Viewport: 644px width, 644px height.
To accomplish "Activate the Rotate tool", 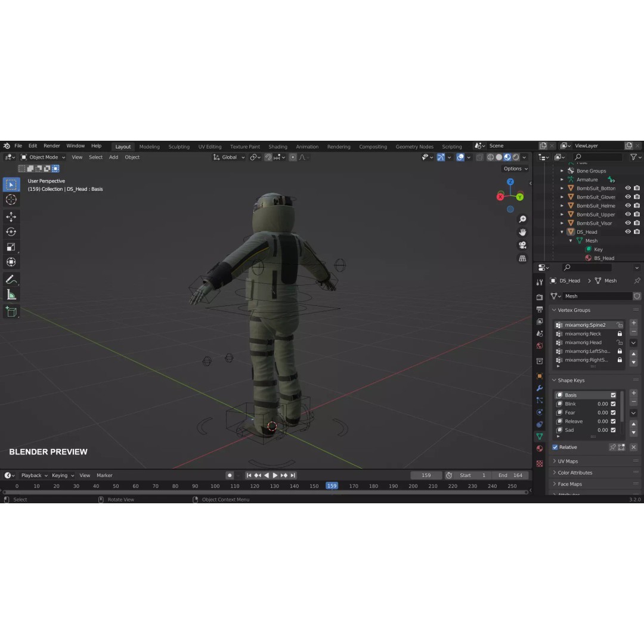I will pyautogui.click(x=11, y=231).
